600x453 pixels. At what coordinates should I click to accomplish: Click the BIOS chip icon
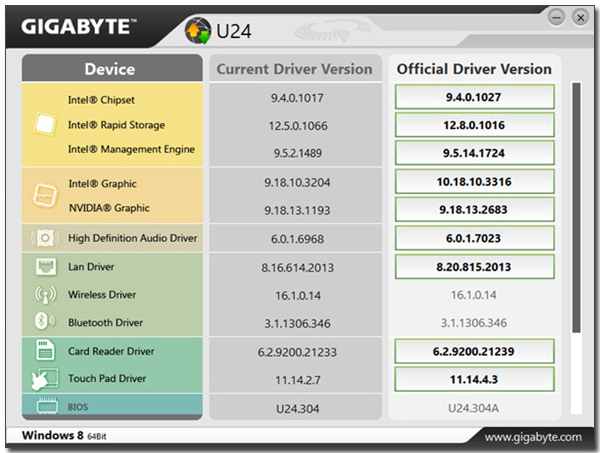click(x=47, y=406)
